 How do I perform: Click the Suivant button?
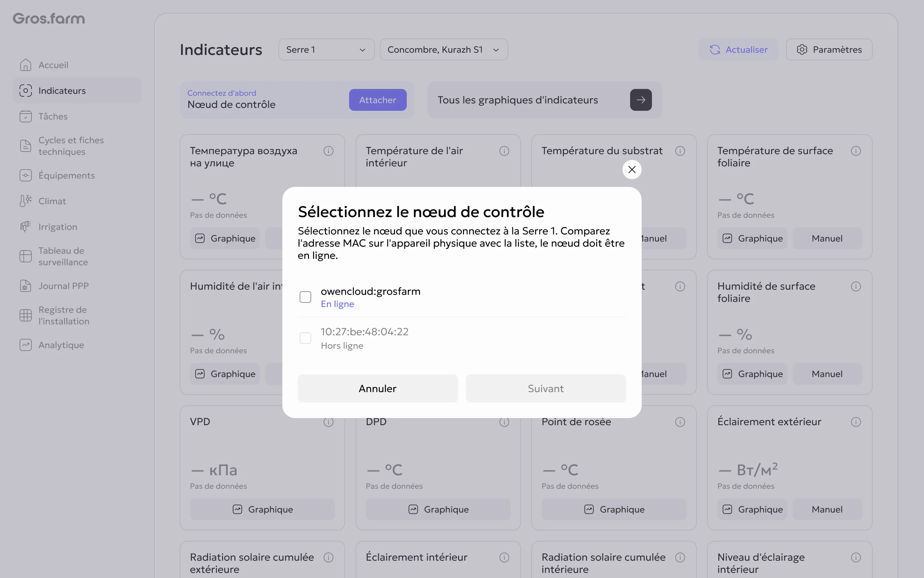tap(546, 389)
